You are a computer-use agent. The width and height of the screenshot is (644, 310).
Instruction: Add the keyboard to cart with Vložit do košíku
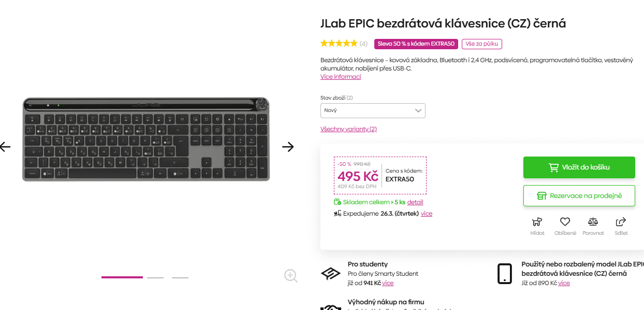pos(579,167)
